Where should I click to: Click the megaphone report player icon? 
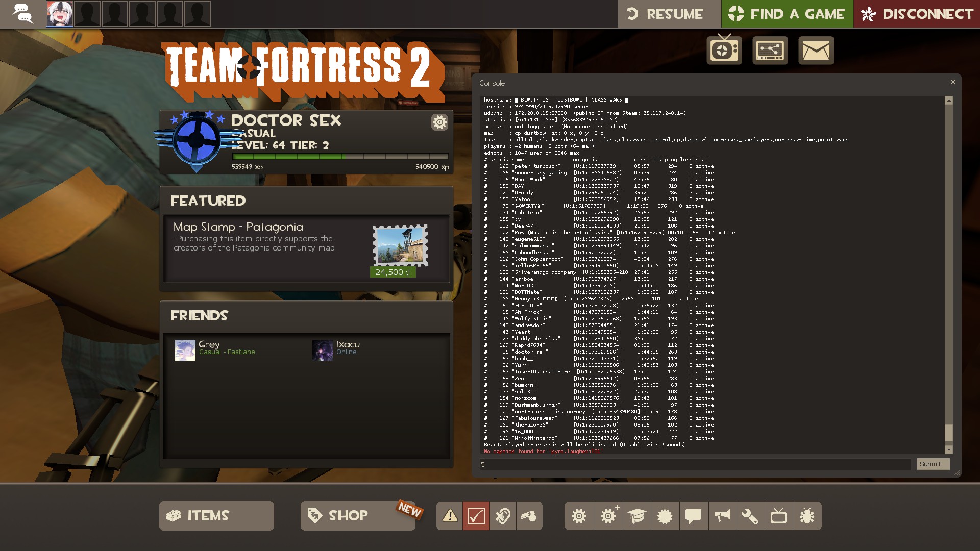coord(722,516)
